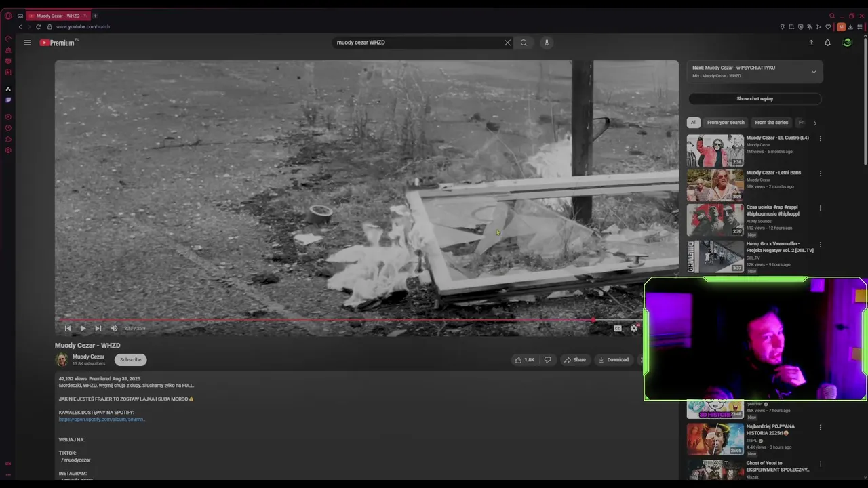Open the Opera menu logo

[x=8, y=16]
